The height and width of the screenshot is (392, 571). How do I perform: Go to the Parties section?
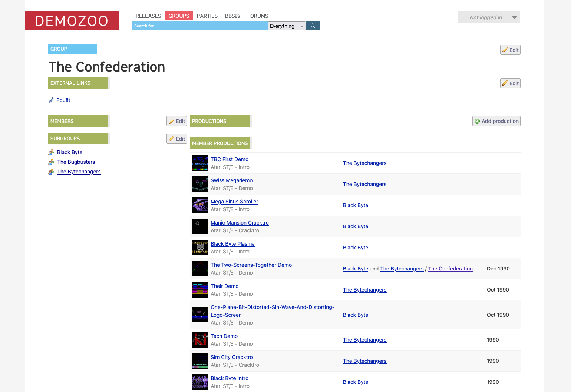click(x=207, y=16)
